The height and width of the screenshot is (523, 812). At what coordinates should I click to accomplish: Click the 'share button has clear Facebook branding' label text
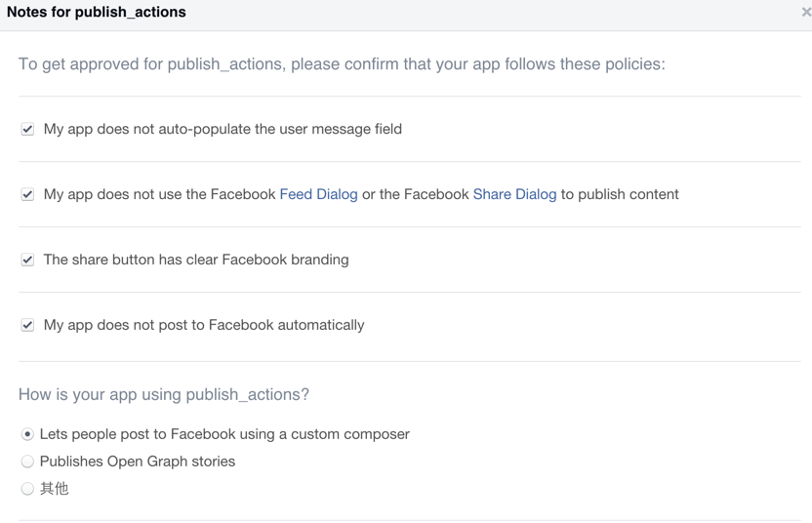click(196, 260)
